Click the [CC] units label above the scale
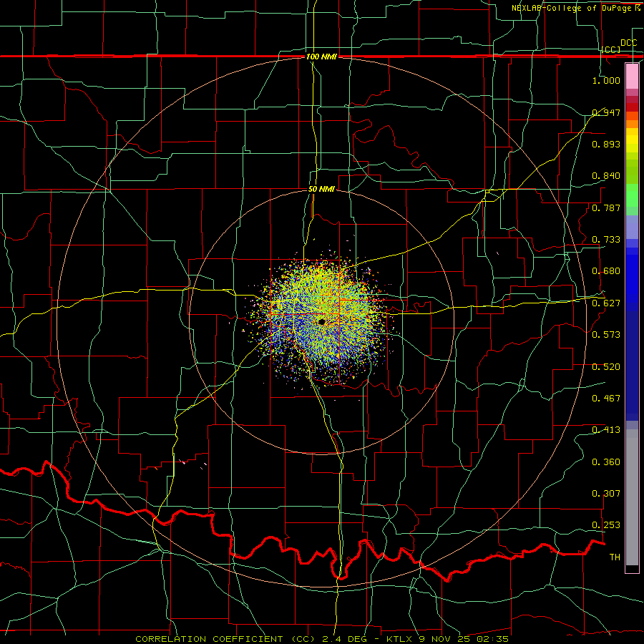The height and width of the screenshot is (644, 644). 611,49
